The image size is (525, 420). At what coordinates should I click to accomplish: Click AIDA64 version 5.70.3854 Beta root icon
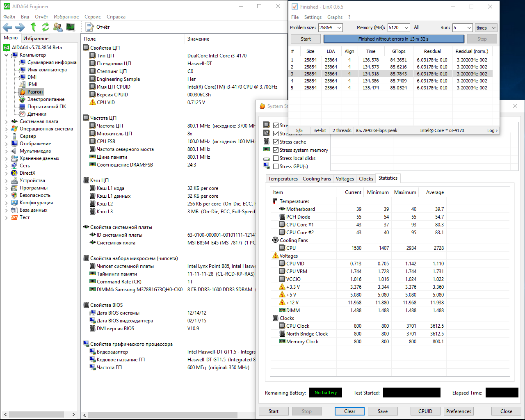pos(7,48)
